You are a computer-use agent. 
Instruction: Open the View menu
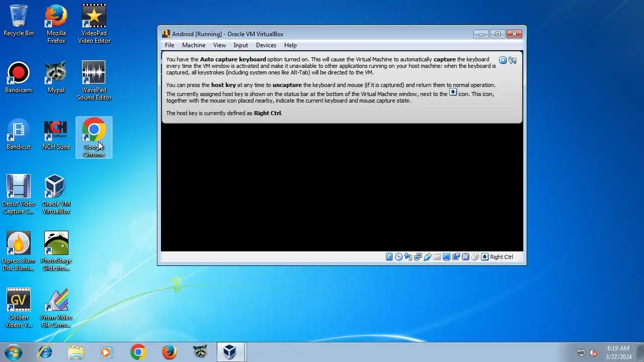(219, 45)
